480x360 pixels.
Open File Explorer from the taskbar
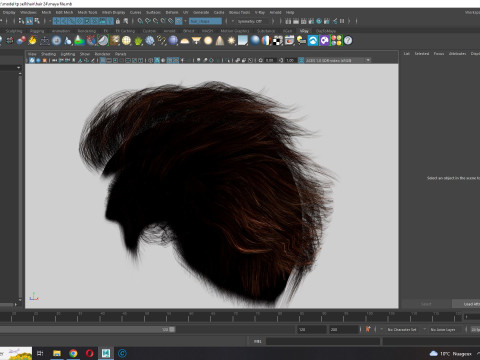pyautogui.click(x=57, y=353)
